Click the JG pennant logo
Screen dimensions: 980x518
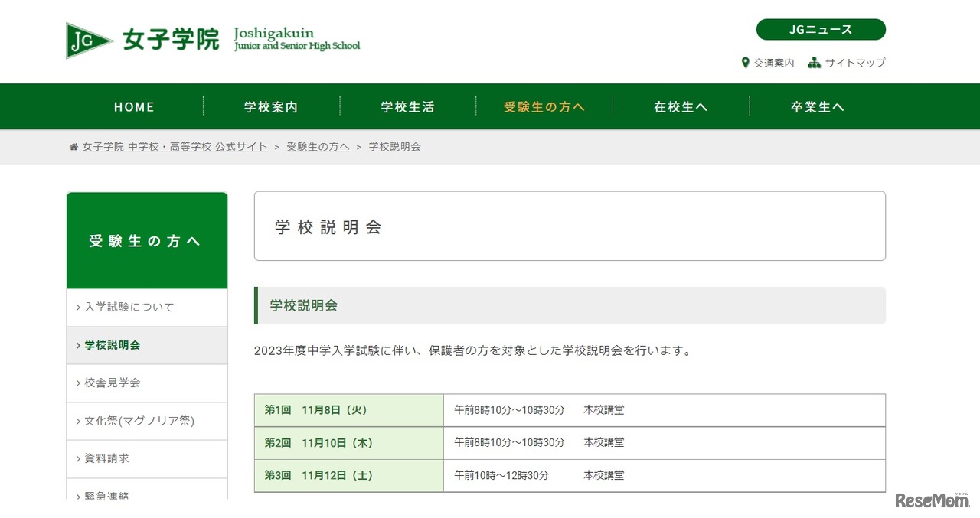(90, 41)
